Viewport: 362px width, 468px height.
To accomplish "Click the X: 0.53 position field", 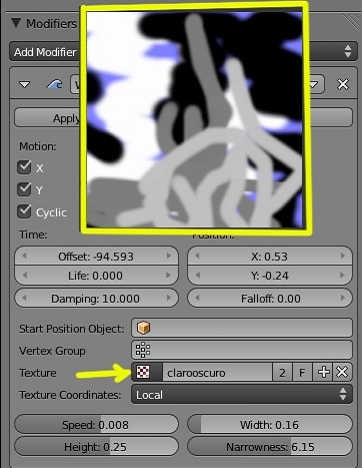I will click(270, 256).
